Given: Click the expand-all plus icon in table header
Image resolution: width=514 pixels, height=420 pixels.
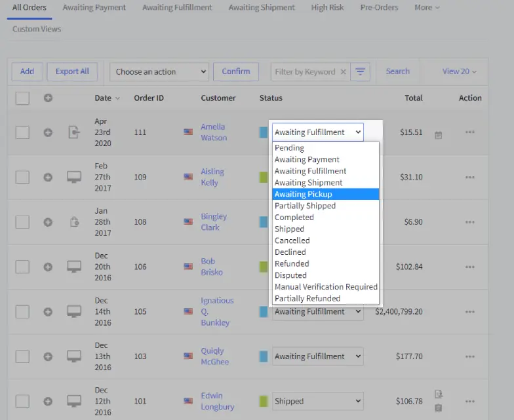Looking at the screenshot, I should coord(48,98).
